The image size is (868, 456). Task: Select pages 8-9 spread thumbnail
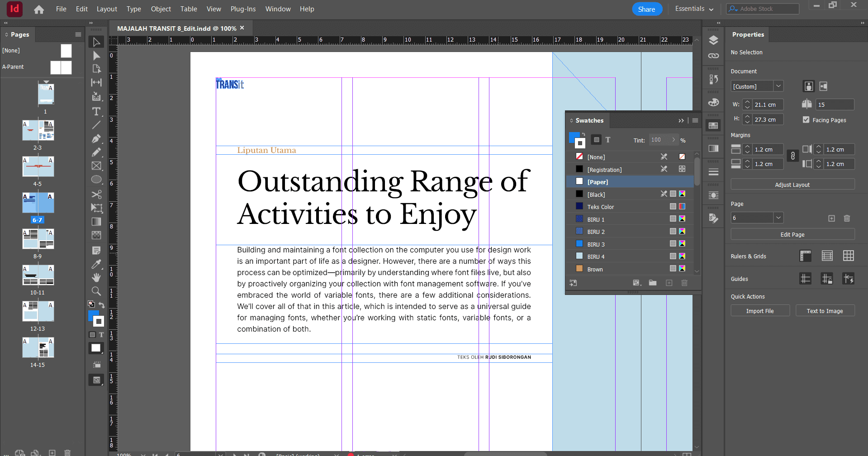pyautogui.click(x=38, y=239)
